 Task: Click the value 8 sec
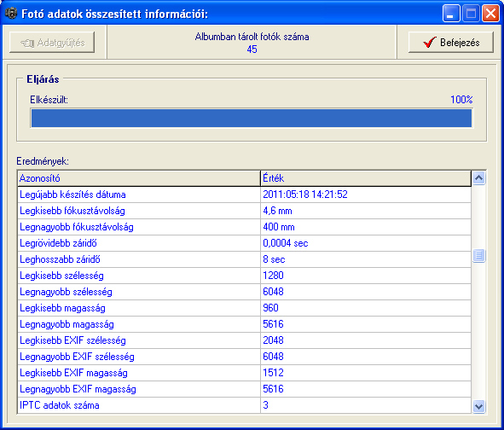[x=274, y=259]
